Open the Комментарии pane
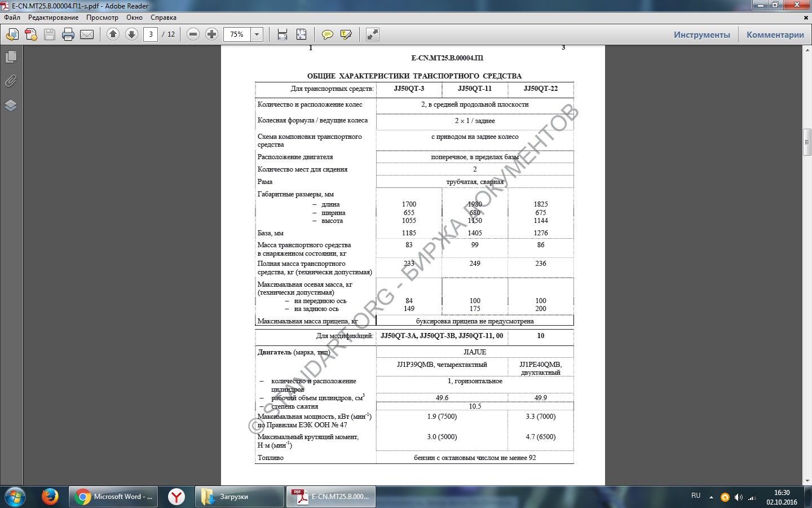This screenshot has height=508, width=812. pyautogui.click(x=775, y=34)
